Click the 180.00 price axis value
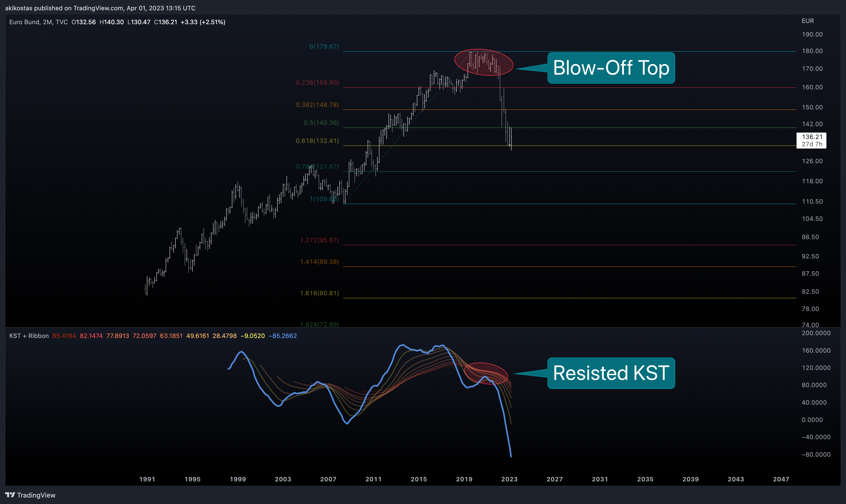Image resolution: width=846 pixels, height=504 pixels. point(812,51)
